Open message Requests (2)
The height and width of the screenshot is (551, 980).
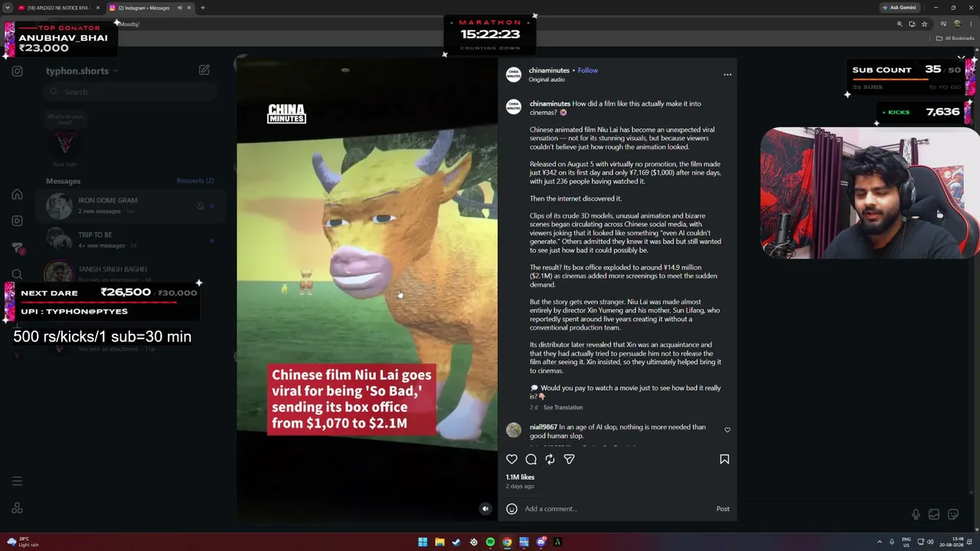pos(195,181)
